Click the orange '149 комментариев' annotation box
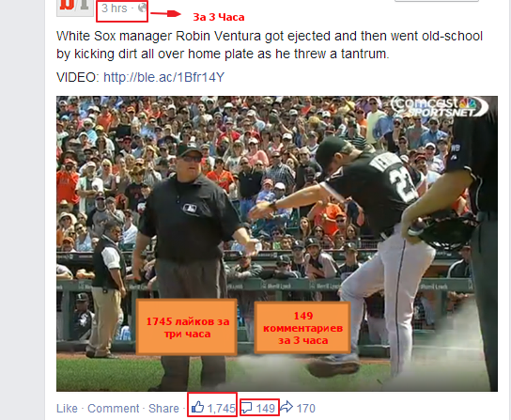 coord(302,327)
